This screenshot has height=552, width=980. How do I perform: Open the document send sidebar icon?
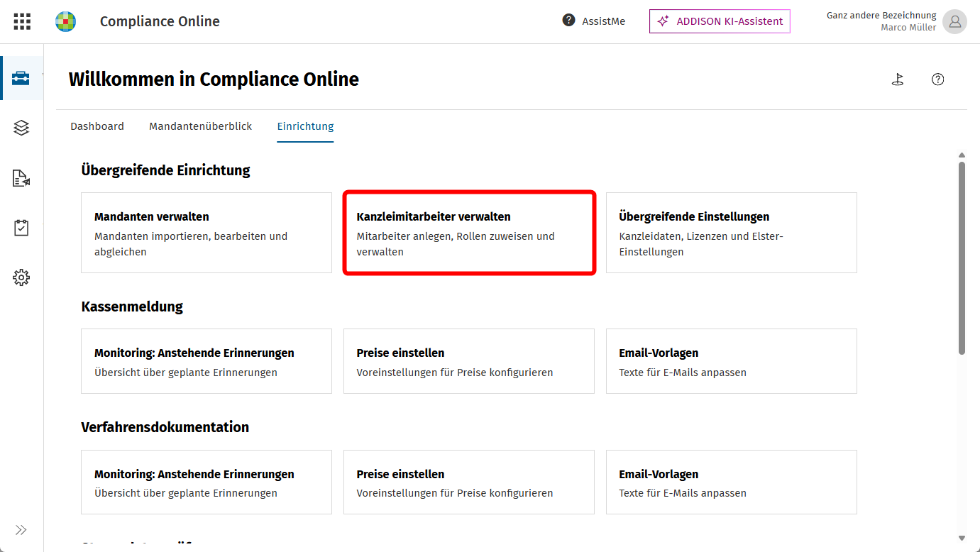(x=21, y=178)
